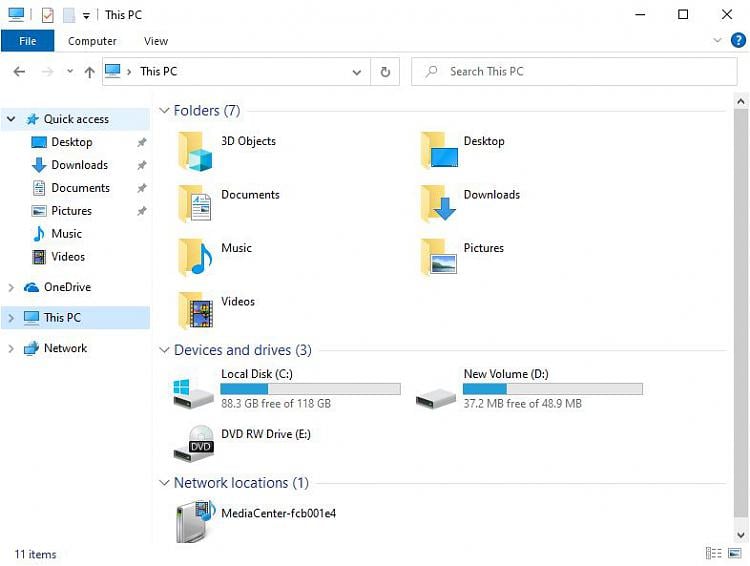
Task: Click the scrollbar up arrow
Action: pos(740,101)
